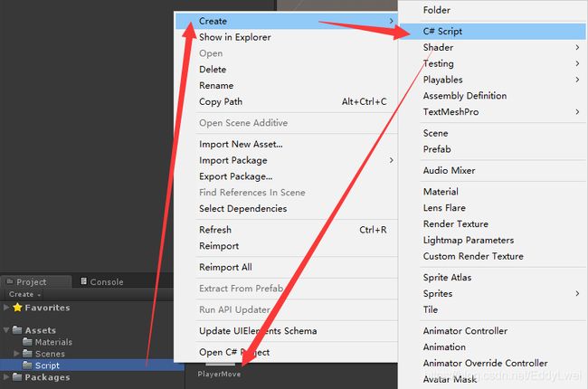The width and height of the screenshot is (588, 389).
Task: Expand the Import Package submenu arrow
Action: pos(391,160)
